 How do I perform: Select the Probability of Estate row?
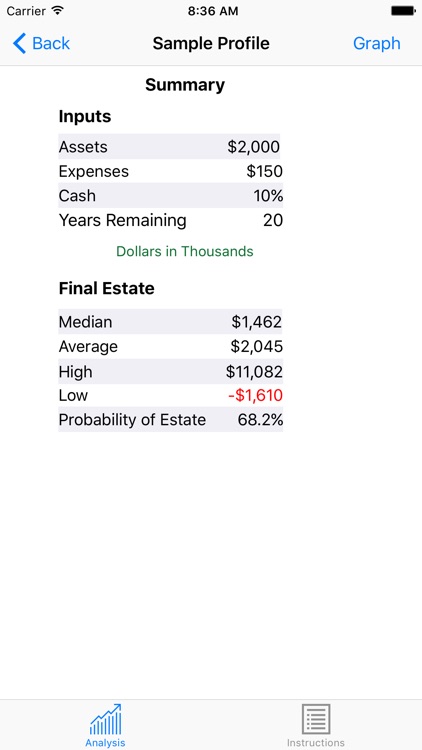point(171,419)
